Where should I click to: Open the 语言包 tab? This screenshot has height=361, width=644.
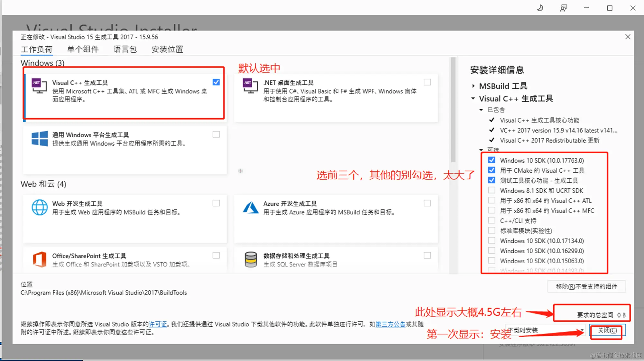click(125, 49)
